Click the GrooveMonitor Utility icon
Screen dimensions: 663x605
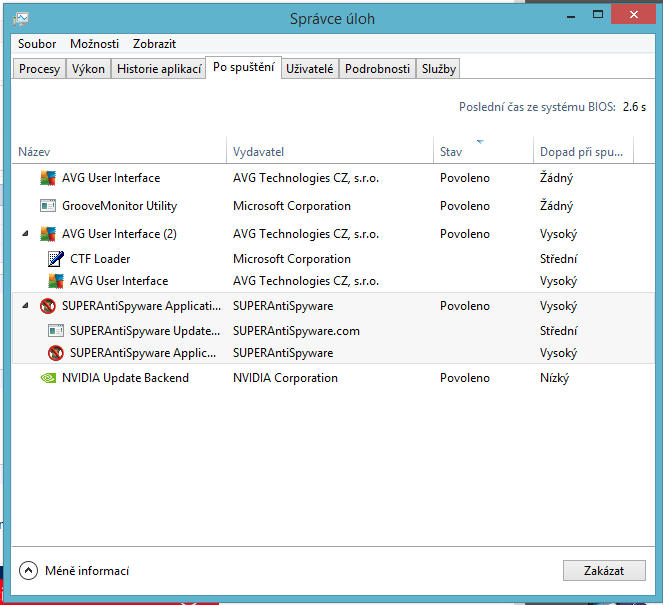click(48, 206)
